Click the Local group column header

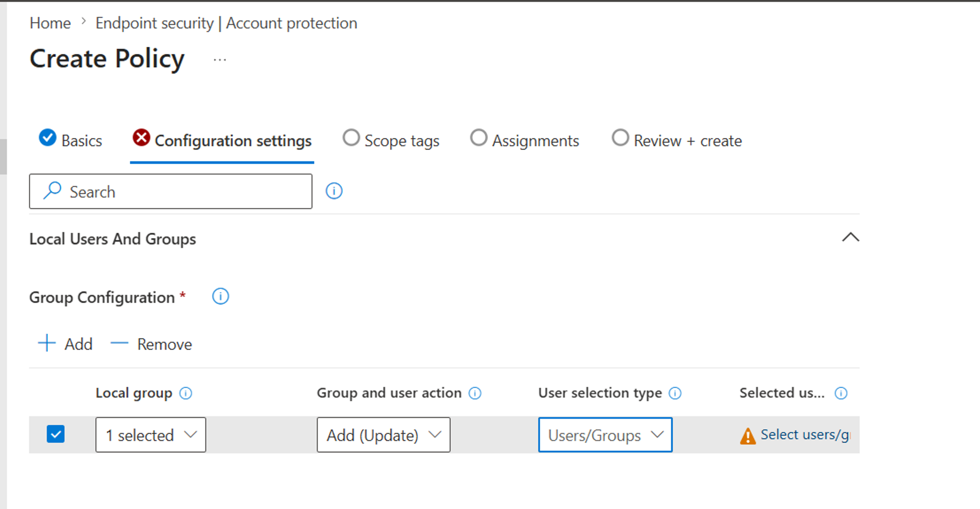click(x=134, y=393)
